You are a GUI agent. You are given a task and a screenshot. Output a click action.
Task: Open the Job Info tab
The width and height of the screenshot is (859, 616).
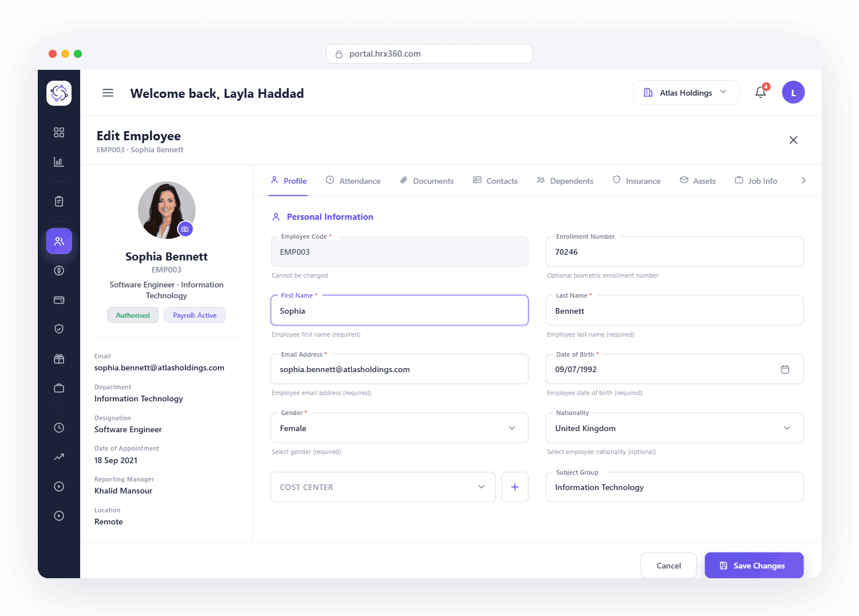(x=756, y=181)
